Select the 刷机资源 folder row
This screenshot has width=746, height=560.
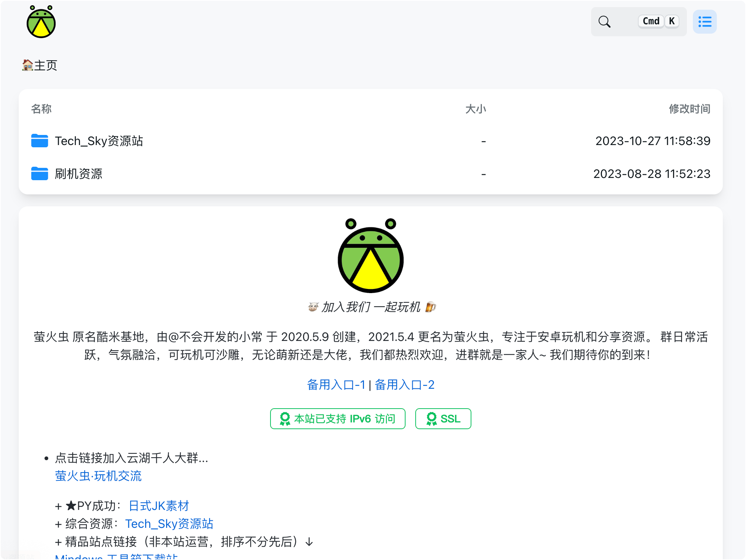click(79, 174)
